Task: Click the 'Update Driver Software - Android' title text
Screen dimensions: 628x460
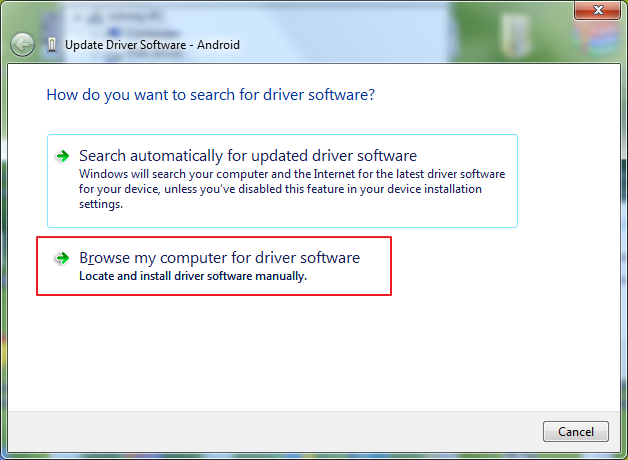Action: click(x=152, y=45)
